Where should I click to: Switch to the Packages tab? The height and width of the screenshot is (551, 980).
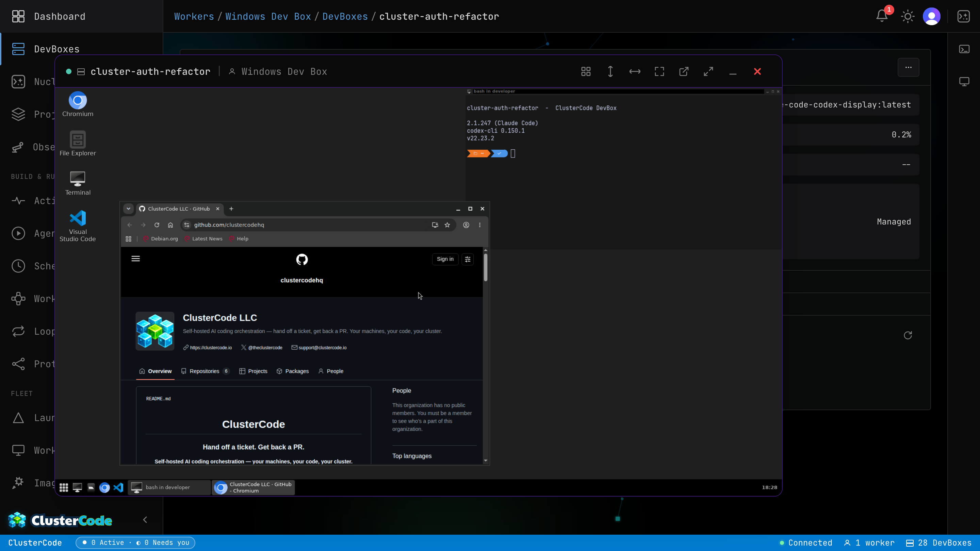(293, 371)
